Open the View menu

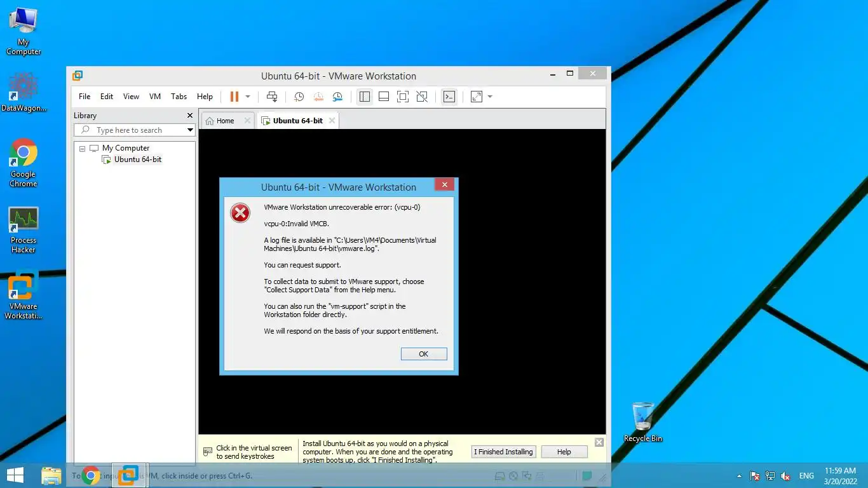131,97
